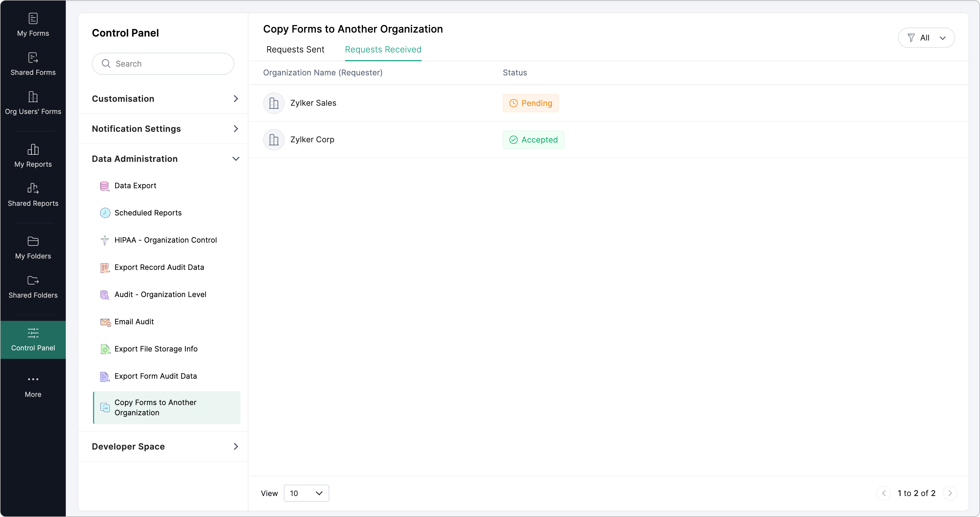Open My Forms in sidebar
The image size is (980, 517).
[33, 25]
